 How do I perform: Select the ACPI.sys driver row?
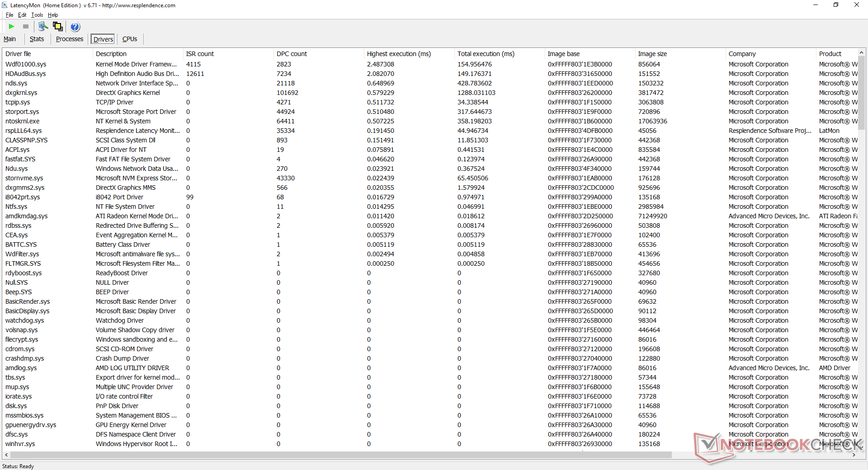(430, 150)
